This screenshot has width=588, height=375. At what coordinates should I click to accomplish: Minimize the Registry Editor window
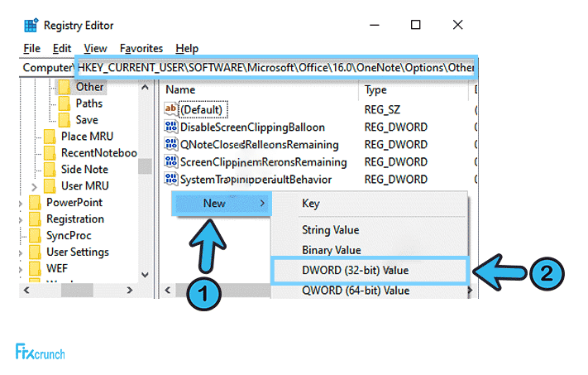pyautogui.click(x=375, y=25)
